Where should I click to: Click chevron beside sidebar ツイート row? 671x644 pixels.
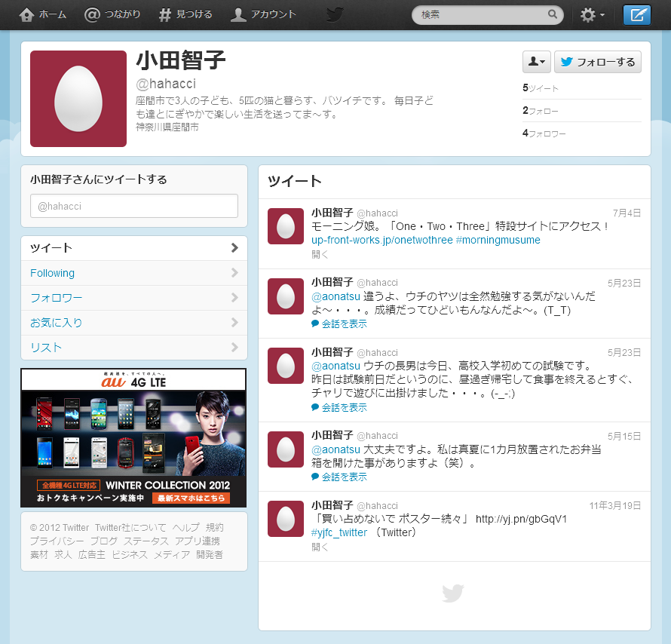click(x=234, y=248)
